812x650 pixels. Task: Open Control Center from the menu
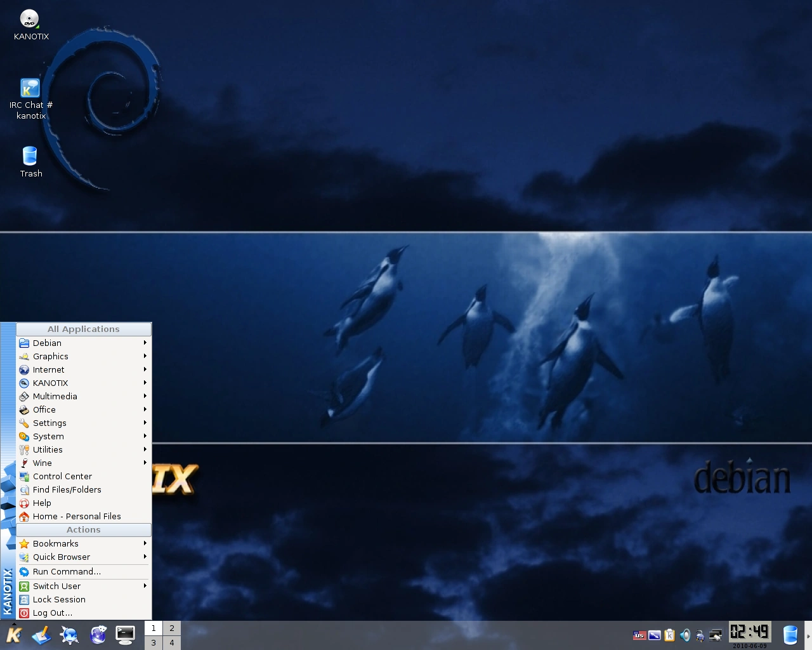coord(62,476)
